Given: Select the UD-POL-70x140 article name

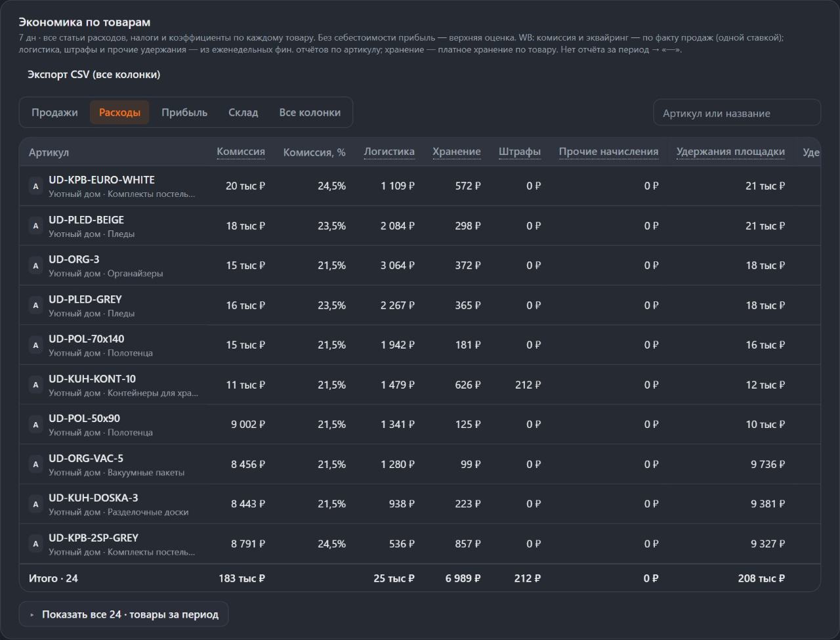Looking at the screenshot, I should click(86, 339).
